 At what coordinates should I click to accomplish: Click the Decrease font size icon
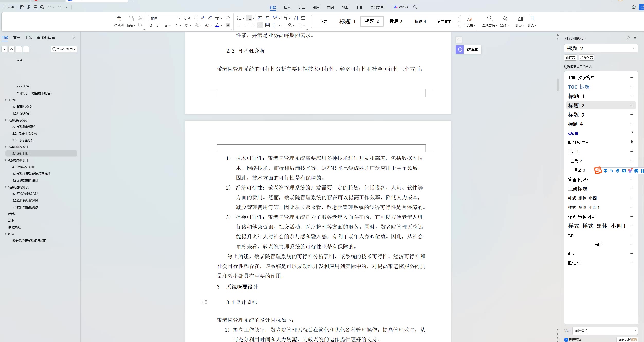[210, 18]
